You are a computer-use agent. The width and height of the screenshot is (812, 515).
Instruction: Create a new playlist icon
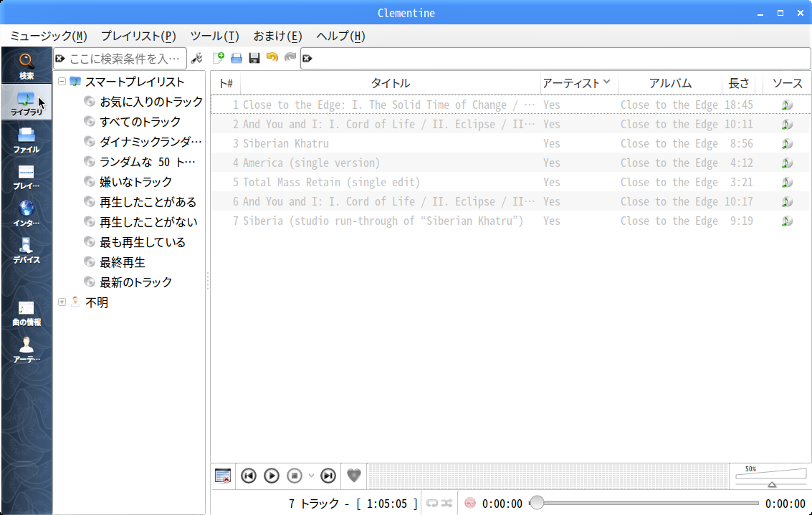coord(219,58)
